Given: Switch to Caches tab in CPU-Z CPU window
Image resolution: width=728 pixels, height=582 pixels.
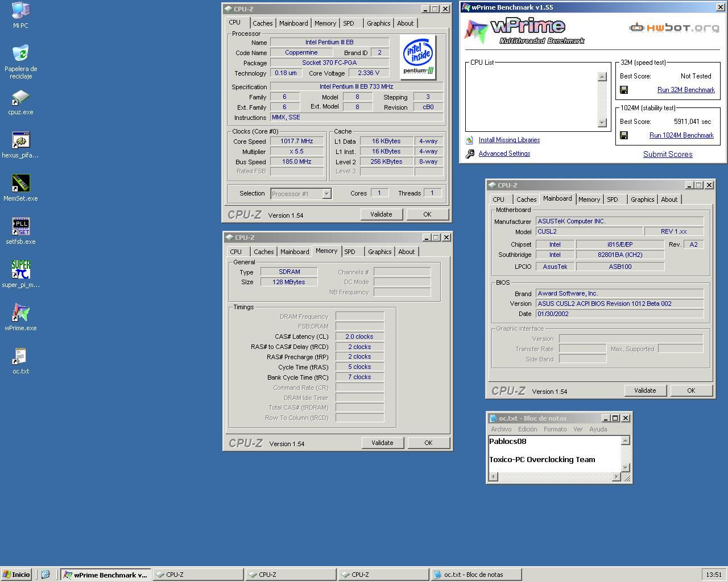Looking at the screenshot, I should tap(262, 23).
